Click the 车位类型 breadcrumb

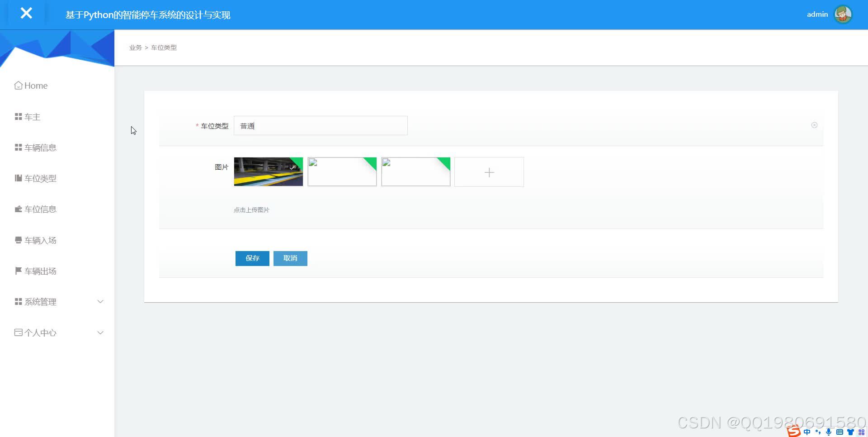(x=164, y=47)
